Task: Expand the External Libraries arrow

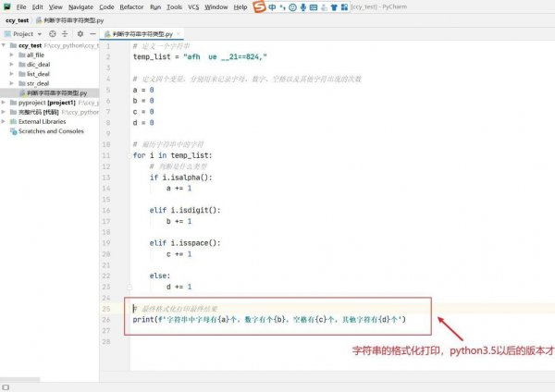Action: pos(4,122)
